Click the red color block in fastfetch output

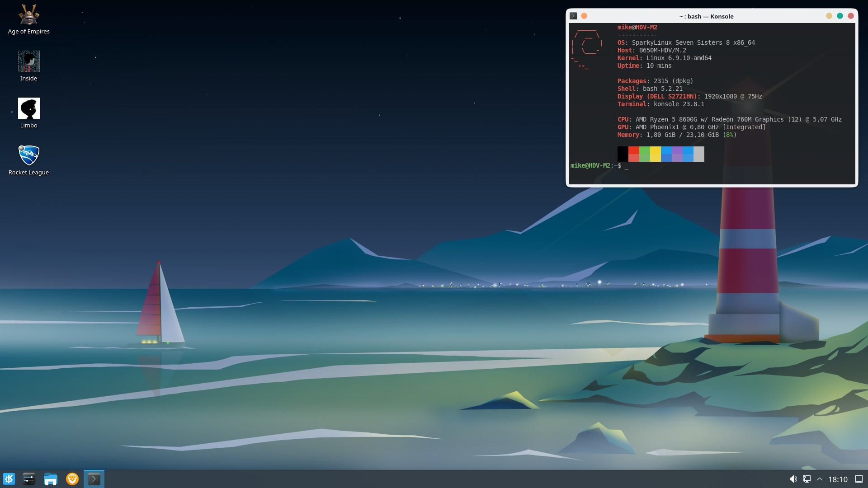(x=634, y=154)
